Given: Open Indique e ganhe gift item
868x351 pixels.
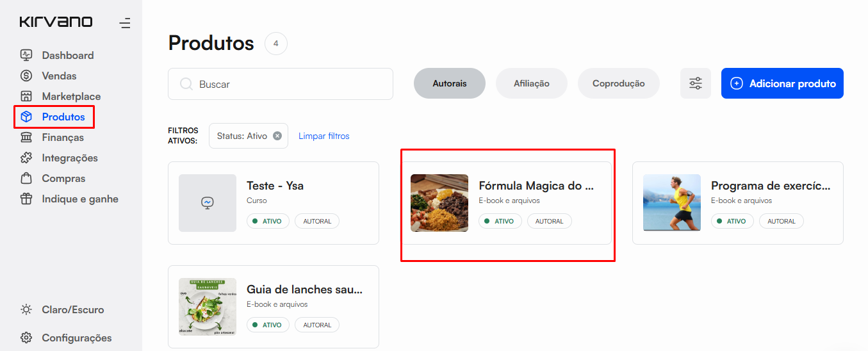Looking at the screenshot, I should click(79, 199).
